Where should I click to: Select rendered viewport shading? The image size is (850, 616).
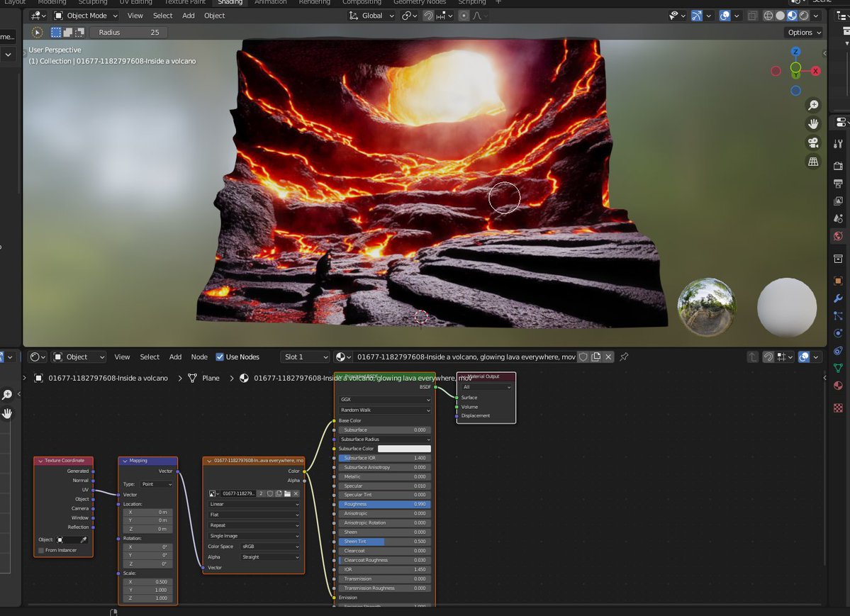804,16
